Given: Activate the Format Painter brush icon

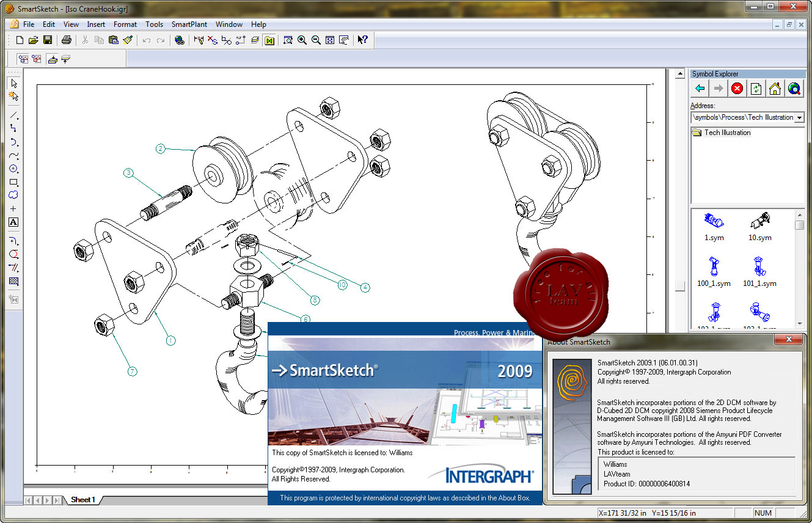Looking at the screenshot, I should (127, 40).
